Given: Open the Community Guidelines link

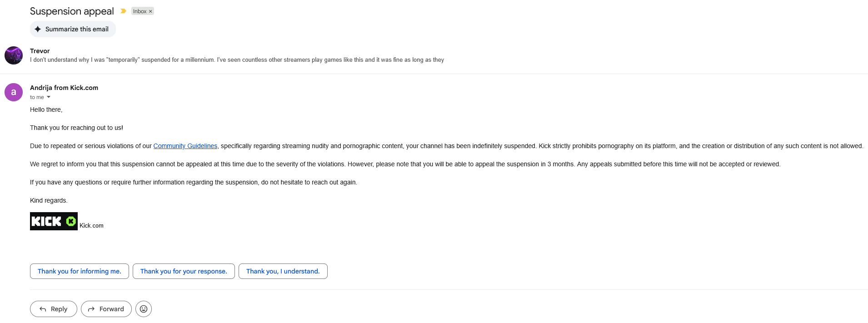Looking at the screenshot, I should (x=185, y=146).
